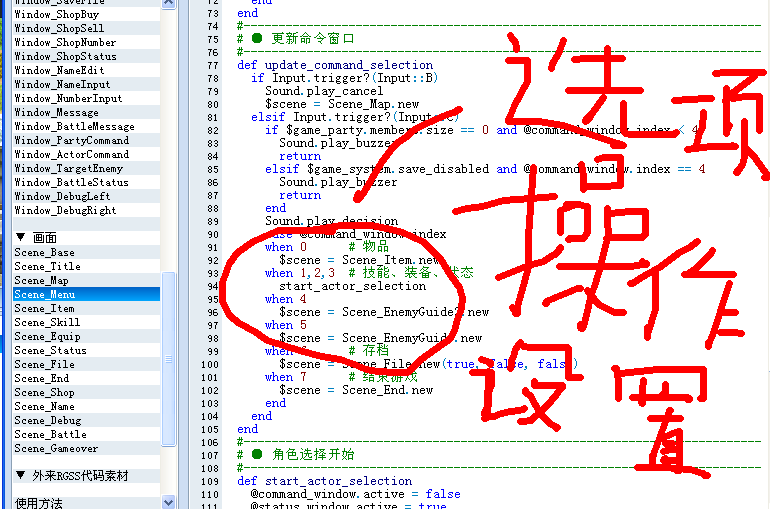This screenshot has height=509, width=770.
Task: Click the $scene = Scene_End.new line
Action: (356, 390)
